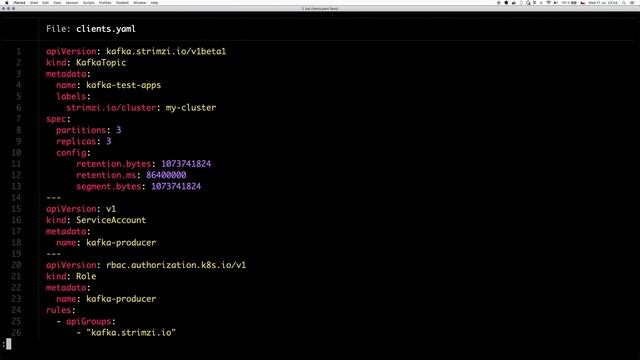
Task: Click the 'spec:' key
Action: click(58, 119)
